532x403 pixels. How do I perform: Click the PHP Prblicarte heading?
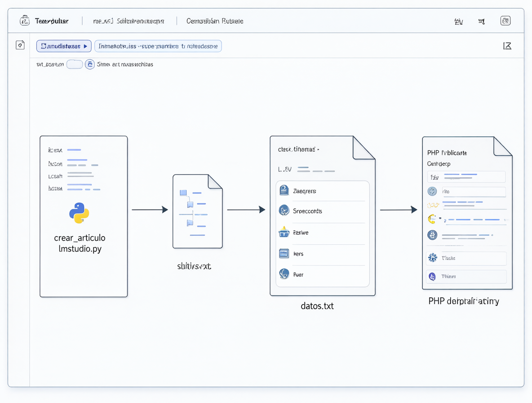click(x=447, y=153)
